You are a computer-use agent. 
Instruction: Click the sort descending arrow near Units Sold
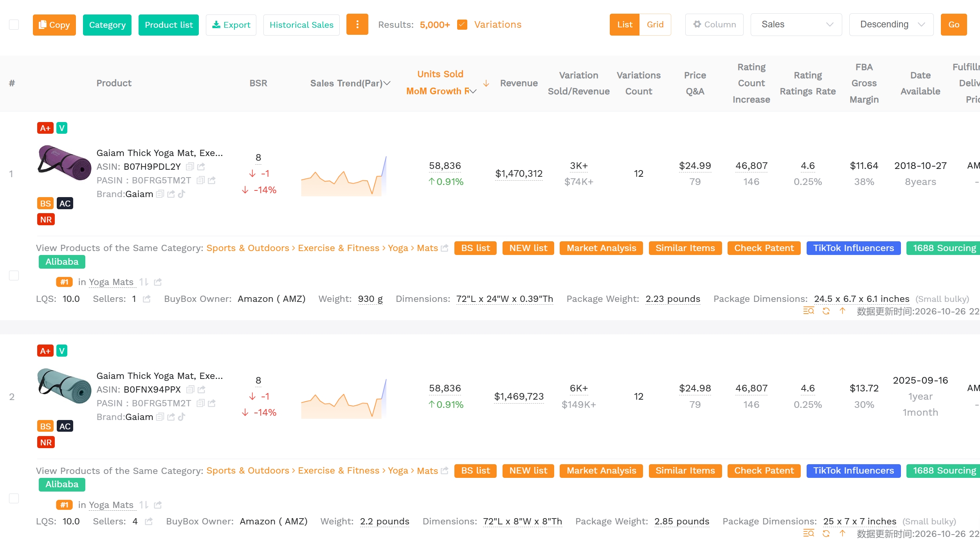[x=486, y=83]
